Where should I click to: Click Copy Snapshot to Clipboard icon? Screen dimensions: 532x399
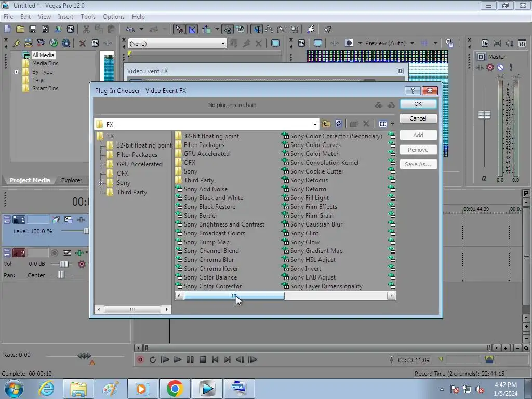point(449,43)
